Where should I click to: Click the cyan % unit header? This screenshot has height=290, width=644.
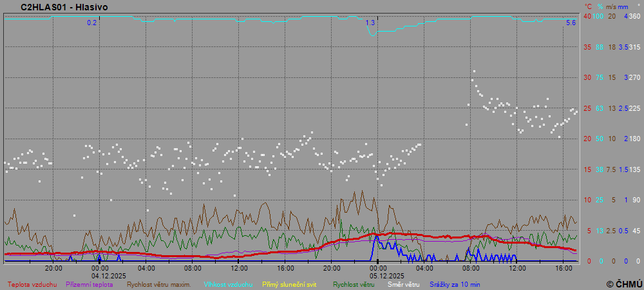point(600,6)
